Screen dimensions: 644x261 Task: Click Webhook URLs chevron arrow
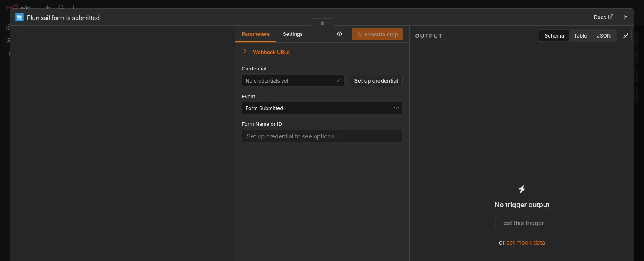click(x=245, y=51)
